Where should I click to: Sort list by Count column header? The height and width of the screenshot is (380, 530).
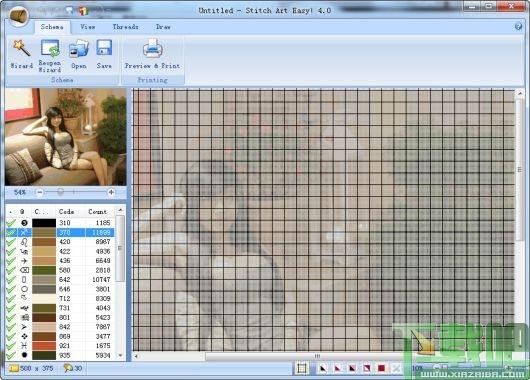click(x=98, y=212)
